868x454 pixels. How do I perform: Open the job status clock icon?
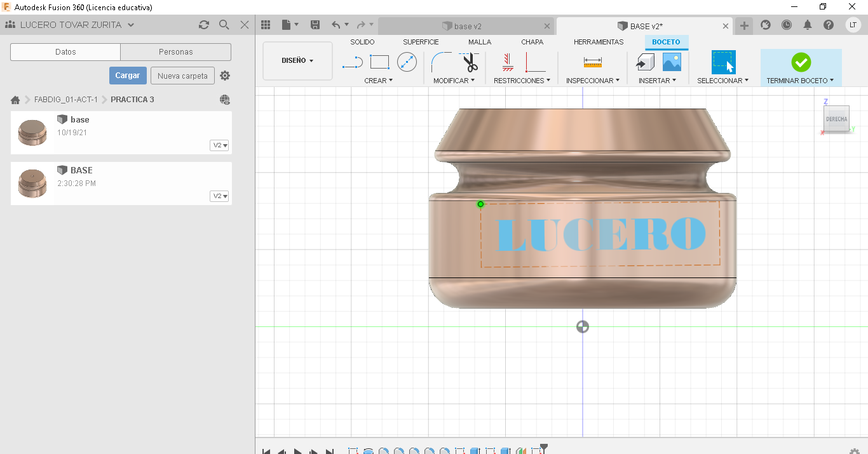(787, 25)
